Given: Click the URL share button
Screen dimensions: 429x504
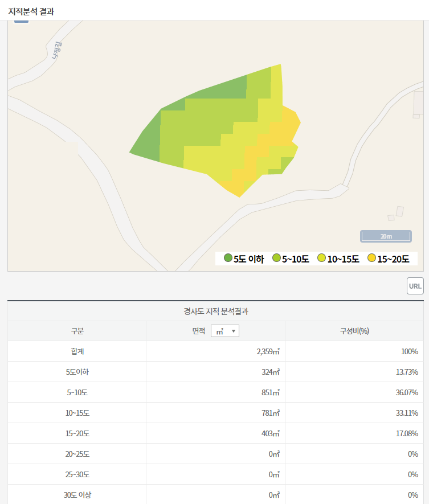Looking at the screenshot, I should point(415,286).
